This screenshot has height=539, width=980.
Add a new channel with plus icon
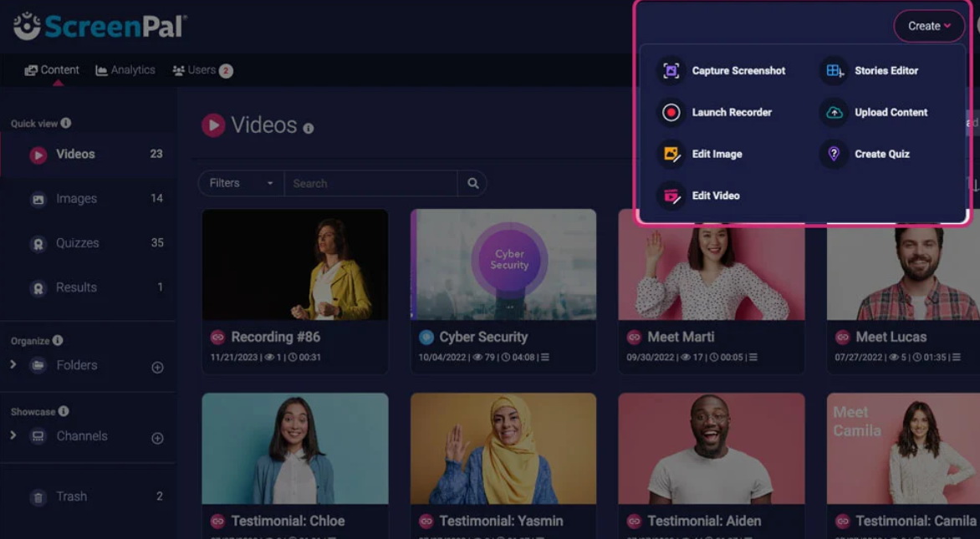[157, 439]
